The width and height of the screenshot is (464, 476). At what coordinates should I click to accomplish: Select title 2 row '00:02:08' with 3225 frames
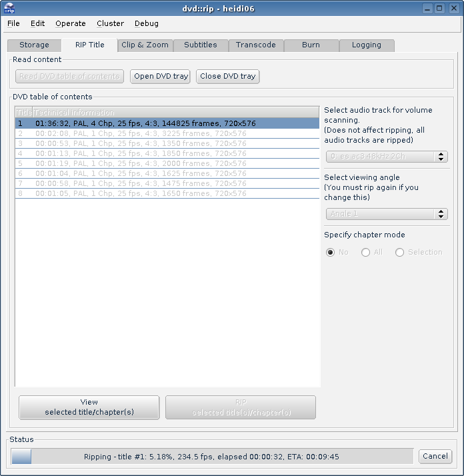[x=167, y=133]
